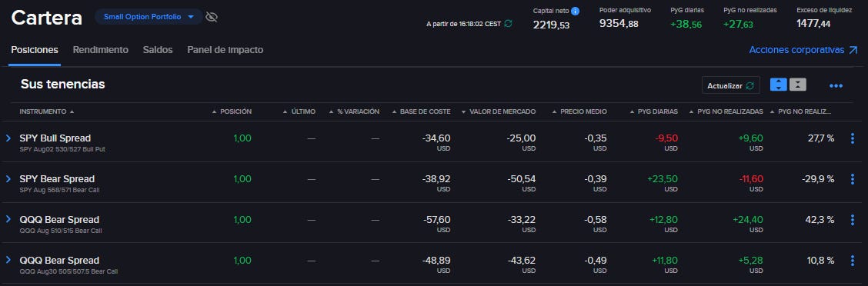Switch to the Posiciones tab
868x286 pixels.
click(35, 50)
